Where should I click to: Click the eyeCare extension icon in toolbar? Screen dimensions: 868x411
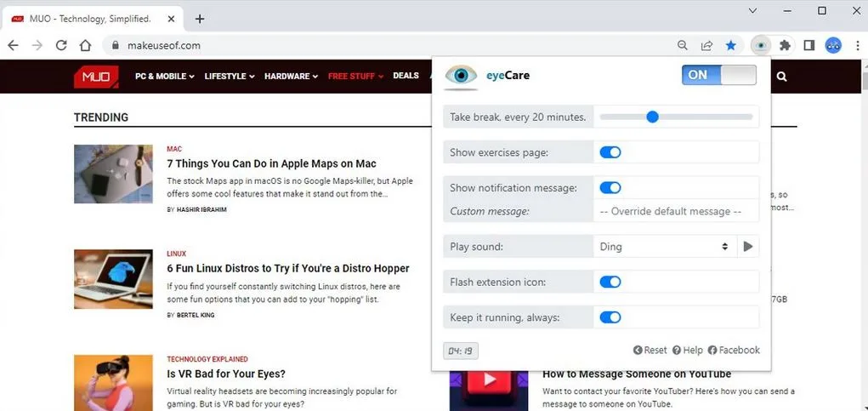pos(761,45)
